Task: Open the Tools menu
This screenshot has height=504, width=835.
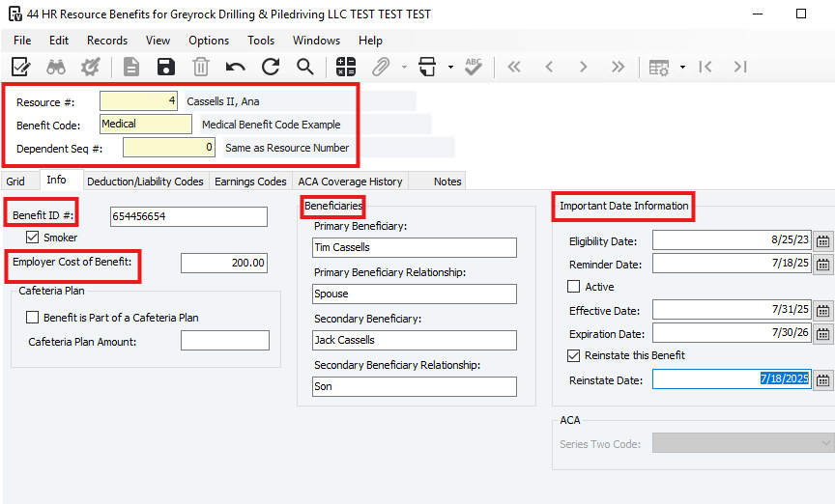Action: (260, 41)
